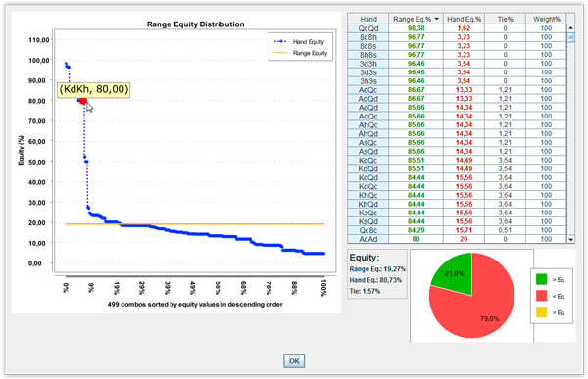Select the KhQd hand row
This screenshot has height=379, width=588.
point(457,204)
